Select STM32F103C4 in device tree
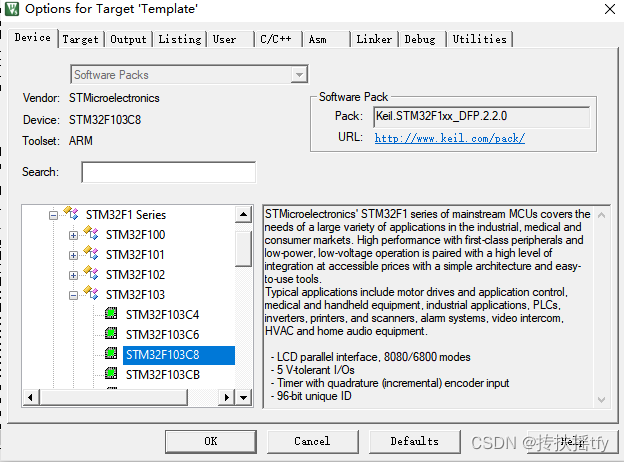Screen dimensions: 624x462 162,315
